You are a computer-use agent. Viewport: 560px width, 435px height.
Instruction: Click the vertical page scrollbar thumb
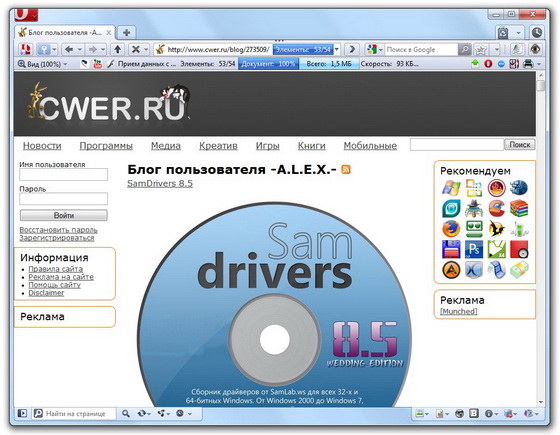click(541, 86)
